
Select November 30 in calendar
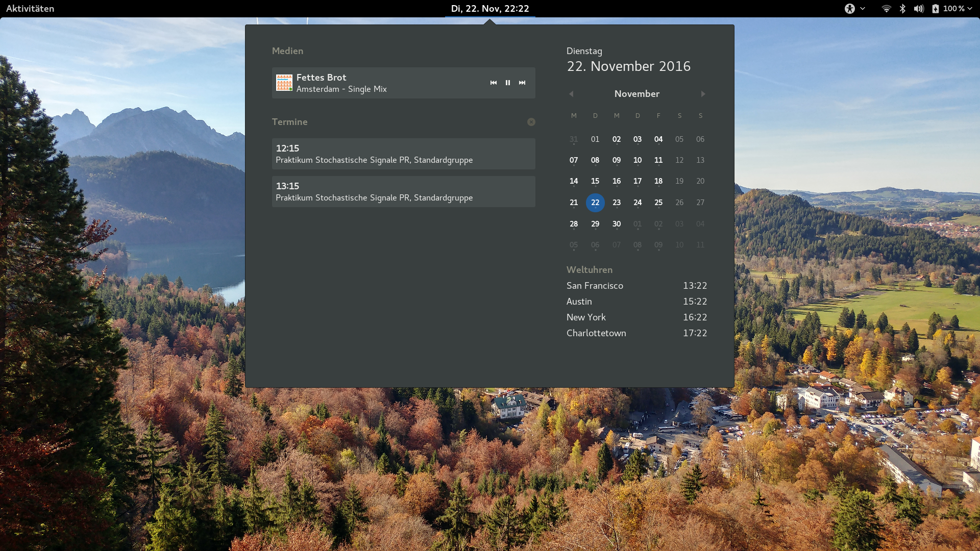point(617,224)
